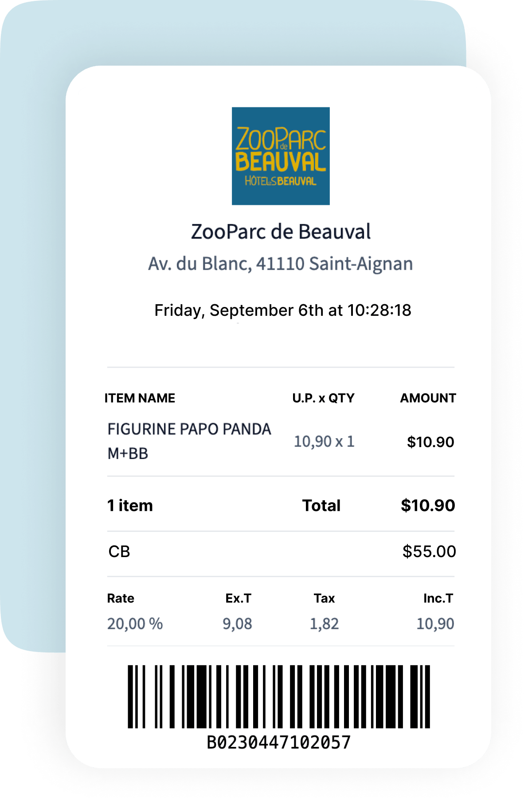The image size is (532, 809).
Task: Click the AMOUNT column header
Action: [428, 398]
